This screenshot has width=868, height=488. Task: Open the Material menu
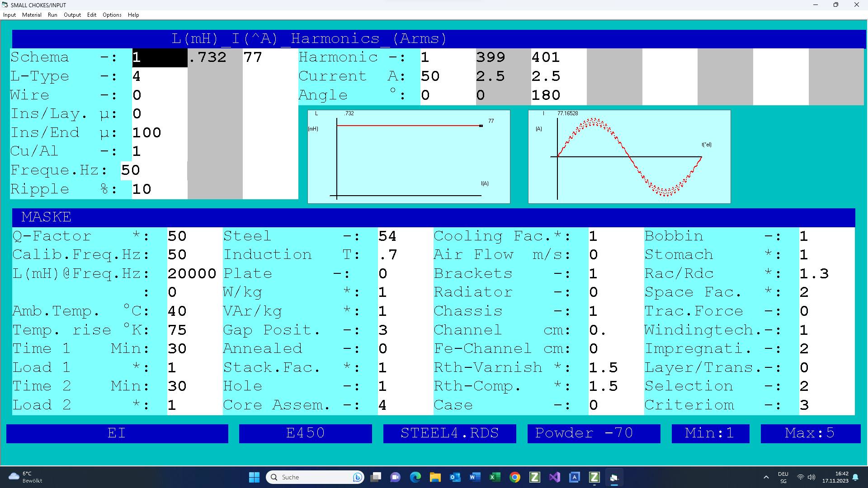tap(32, 15)
